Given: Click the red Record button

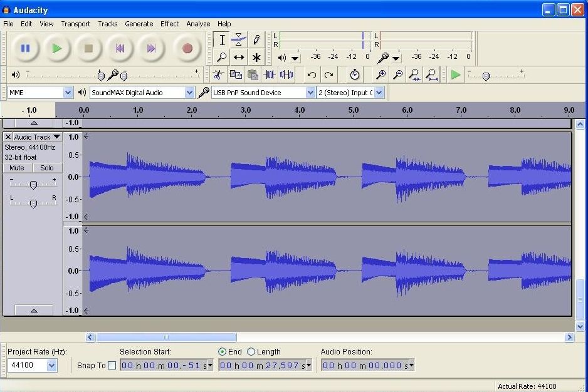Looking at the screenshot, I should [187, 48].
